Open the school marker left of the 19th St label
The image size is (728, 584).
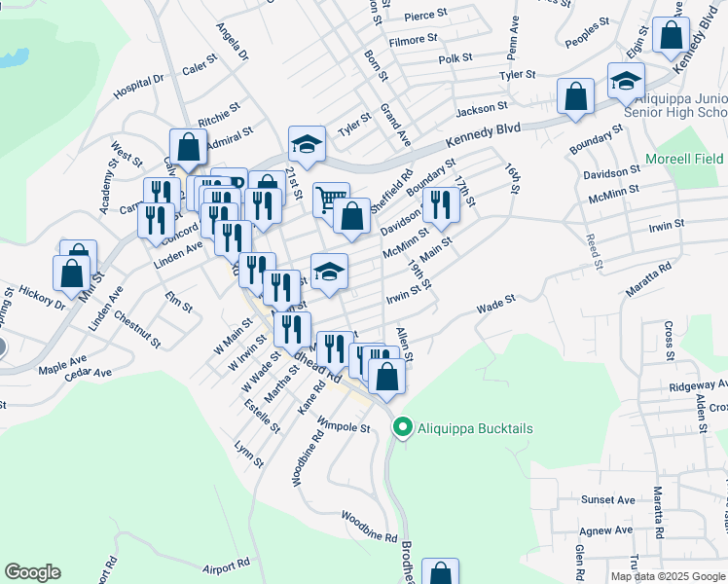pyautogui.click(x=329, y=273)
